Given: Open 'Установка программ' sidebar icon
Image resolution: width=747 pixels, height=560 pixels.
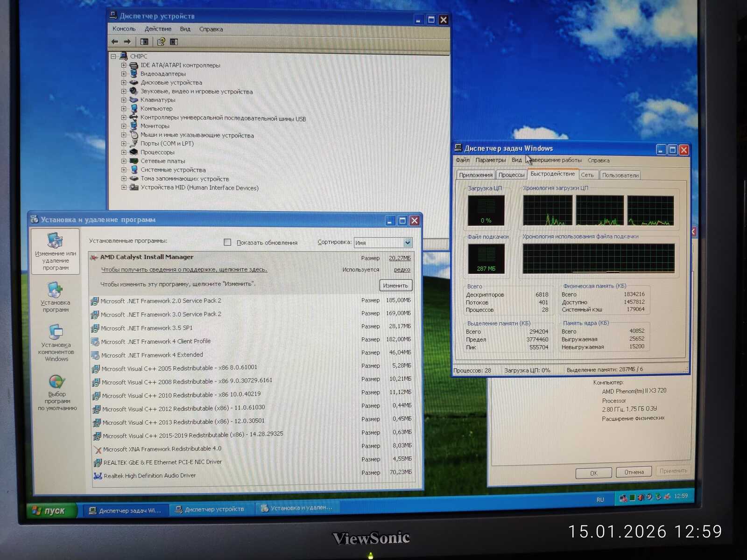Looking at the screenshot, I should 55,290.
